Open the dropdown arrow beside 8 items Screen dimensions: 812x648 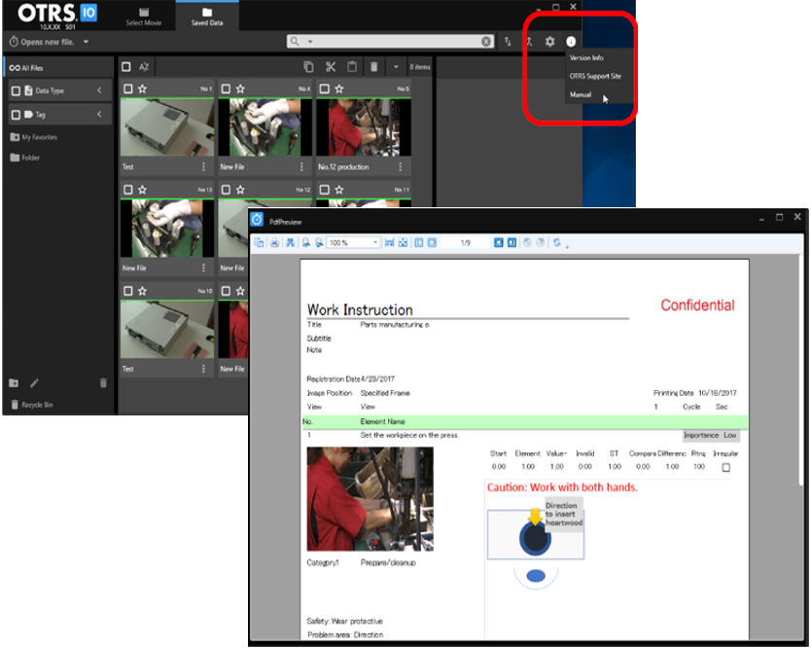point(396,67)
